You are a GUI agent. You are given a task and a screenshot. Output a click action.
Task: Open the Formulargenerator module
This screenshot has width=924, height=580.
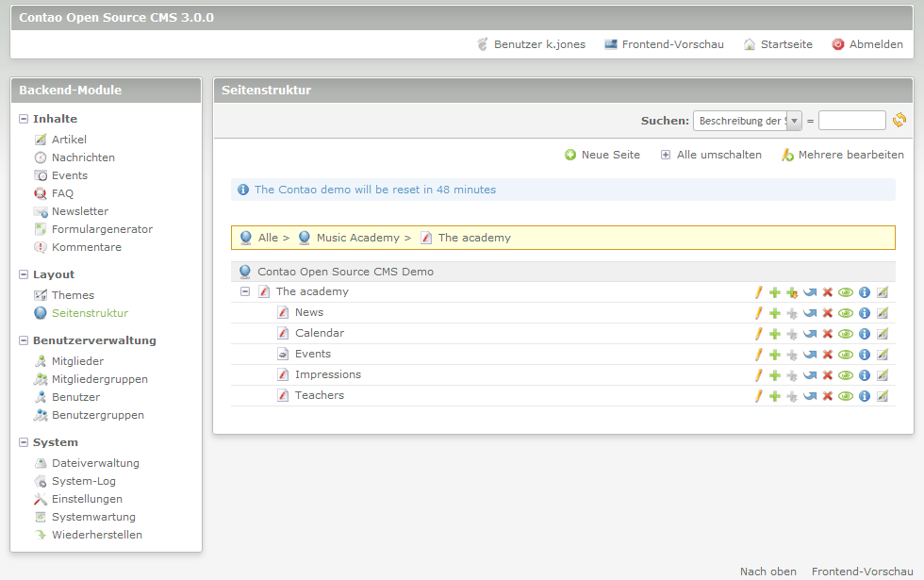pyautogui.click(x=102, y=229)
